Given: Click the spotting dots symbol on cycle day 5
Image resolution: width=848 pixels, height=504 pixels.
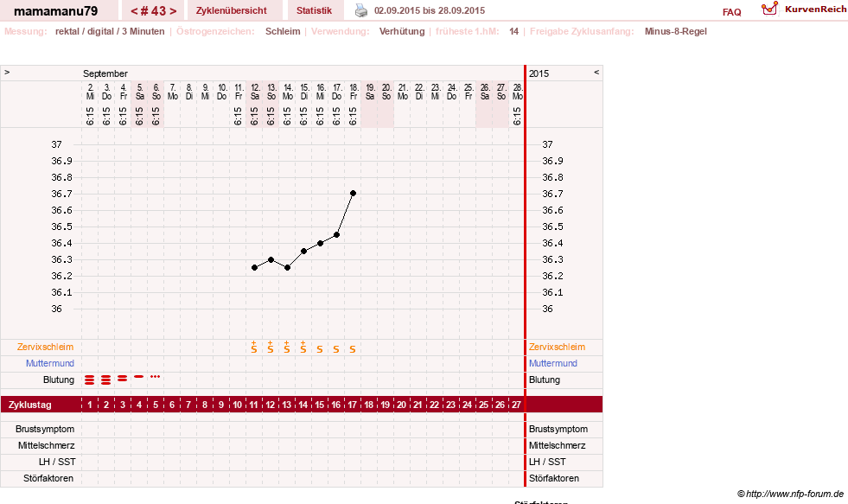Looking at the screenshot, I should (x=156, y=376).
